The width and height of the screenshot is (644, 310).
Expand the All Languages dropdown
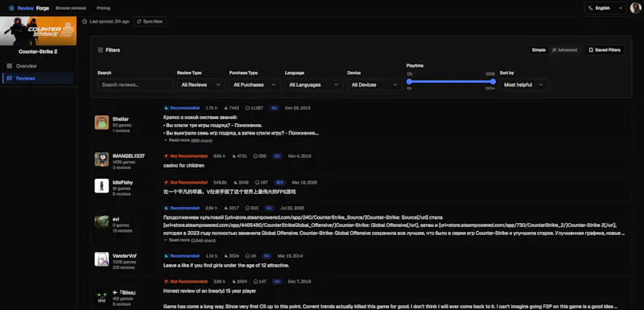[x=314, y=85]
